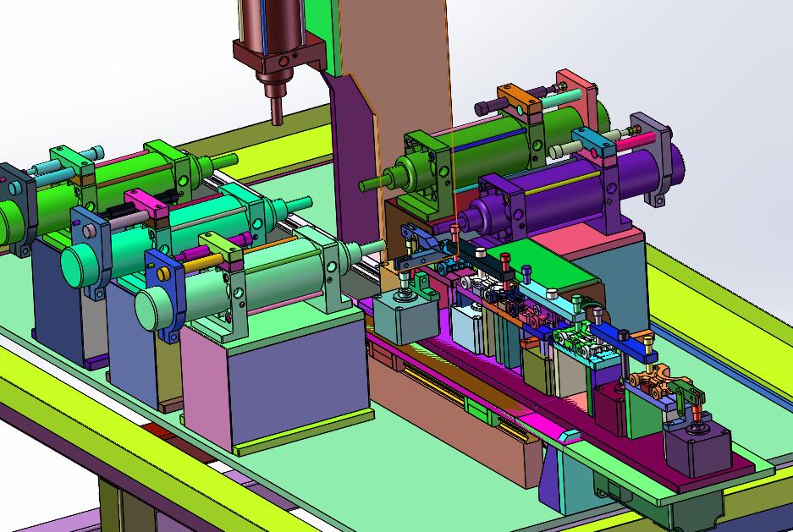Select the dark red vertical press cylinder
The height and width of the screenshot is (532, 793).
pos(273,25)
